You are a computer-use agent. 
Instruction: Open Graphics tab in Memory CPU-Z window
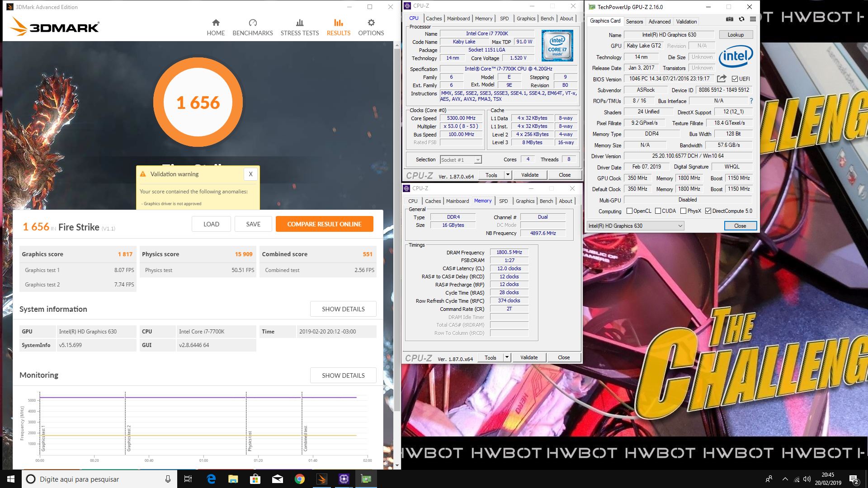pyautogui.click(x=525, y=201)
